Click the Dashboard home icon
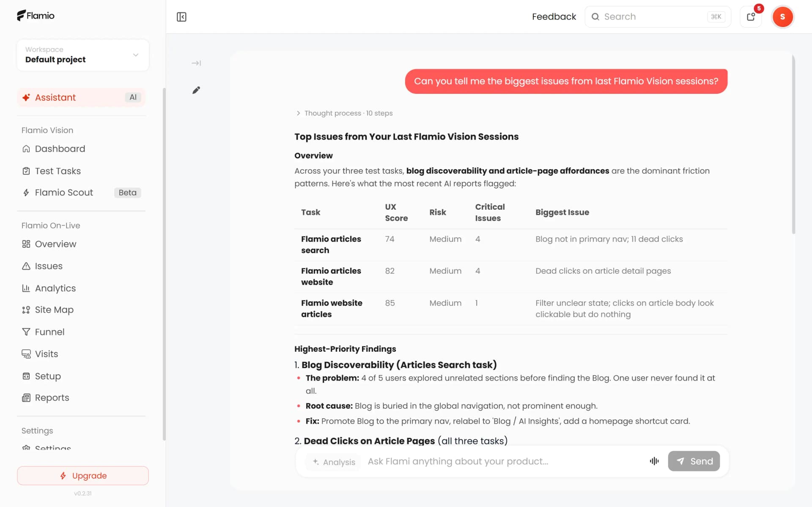Image resolution: width=812 pixels, height=507 pixels. click(26, 149)
